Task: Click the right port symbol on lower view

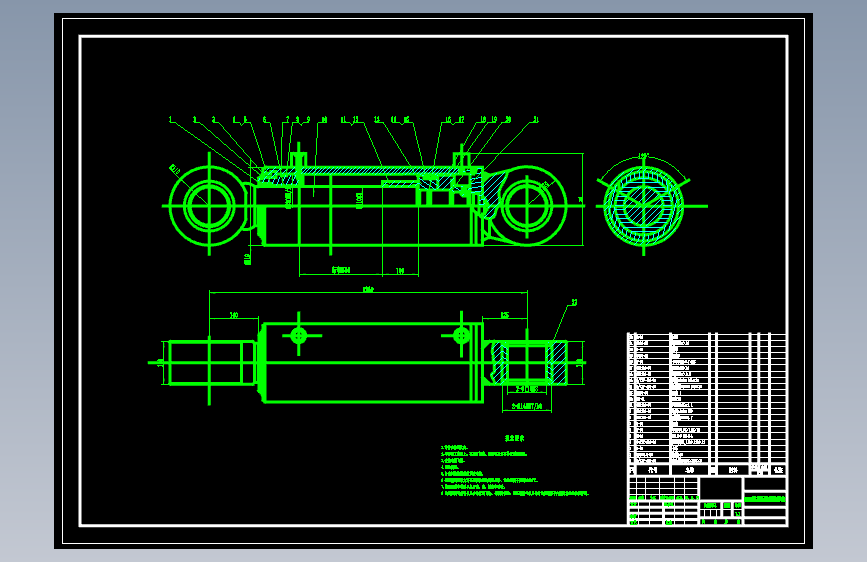Action: point(461,335)
